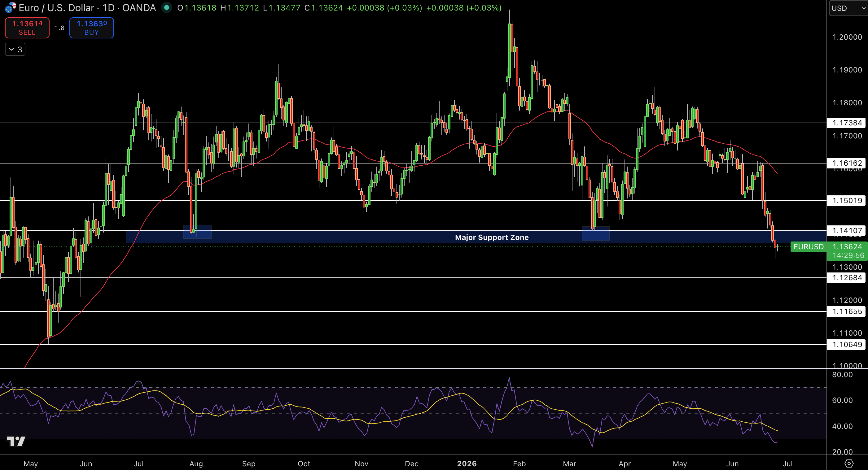The height and width of the screenshot is (470, 868).
Task: Click the green market status dot
Action: pos(166,7)
